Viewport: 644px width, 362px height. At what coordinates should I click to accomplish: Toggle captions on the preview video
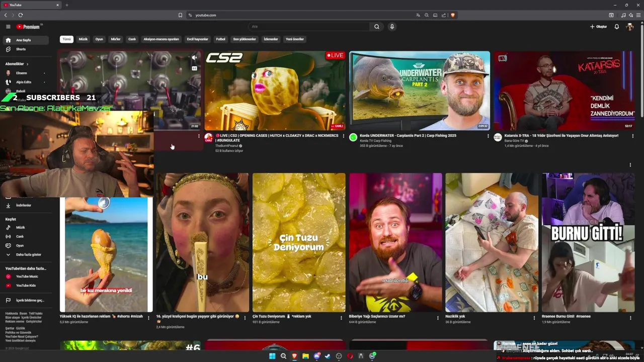194,68
